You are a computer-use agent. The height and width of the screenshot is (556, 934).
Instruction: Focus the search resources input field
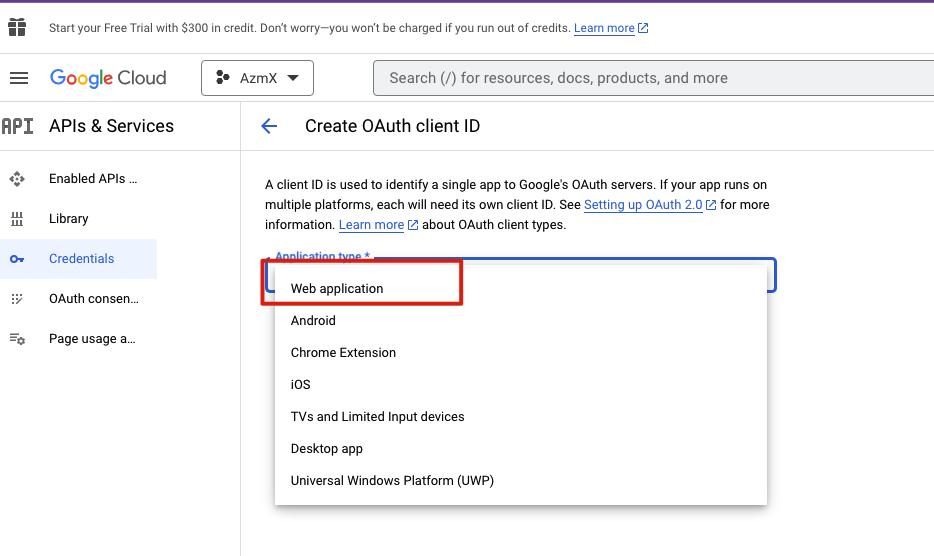pyautogui.click(x=650, y=78)
